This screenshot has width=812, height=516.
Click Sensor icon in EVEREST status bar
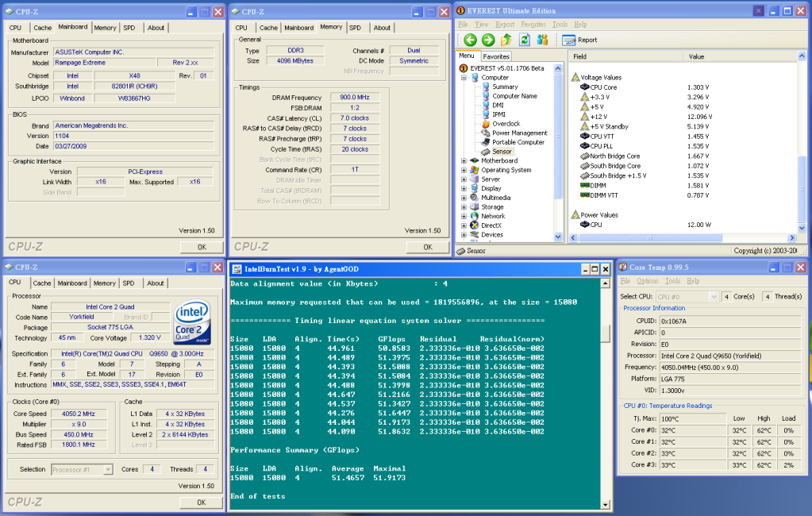coord(461,251)
